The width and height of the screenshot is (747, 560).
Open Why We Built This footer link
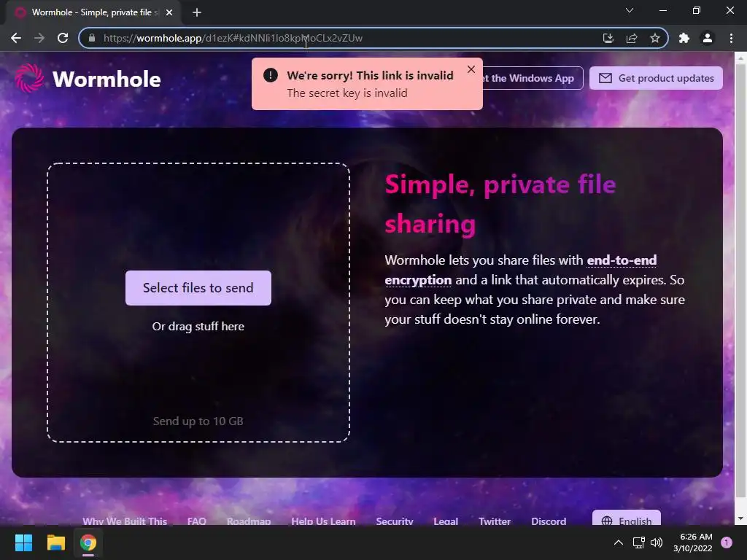(x=125, y=521)
